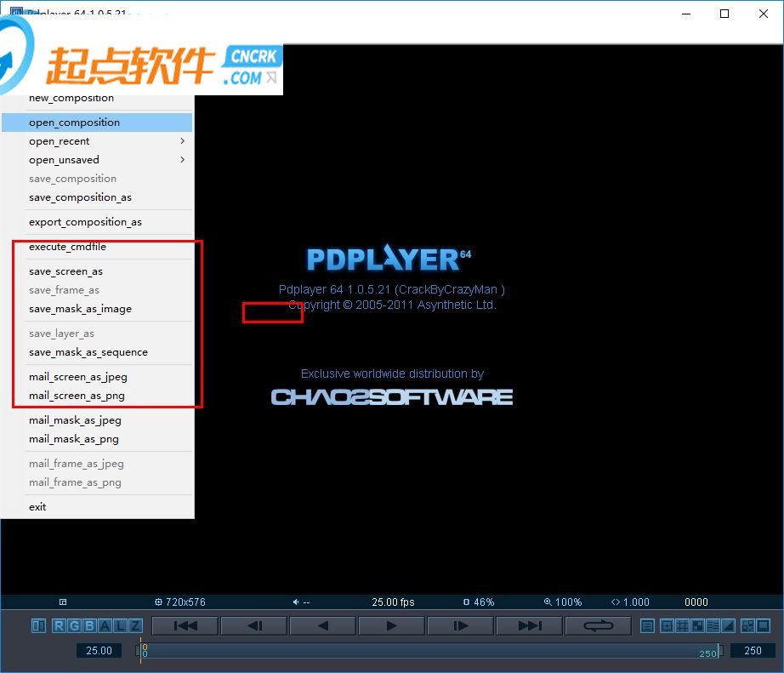
Task: Select mail_mask_as_jpeg entry
Action: tap(97, 421)
